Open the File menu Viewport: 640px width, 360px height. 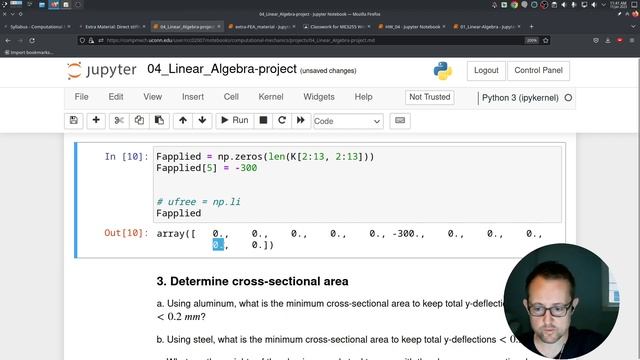point(81,97)
